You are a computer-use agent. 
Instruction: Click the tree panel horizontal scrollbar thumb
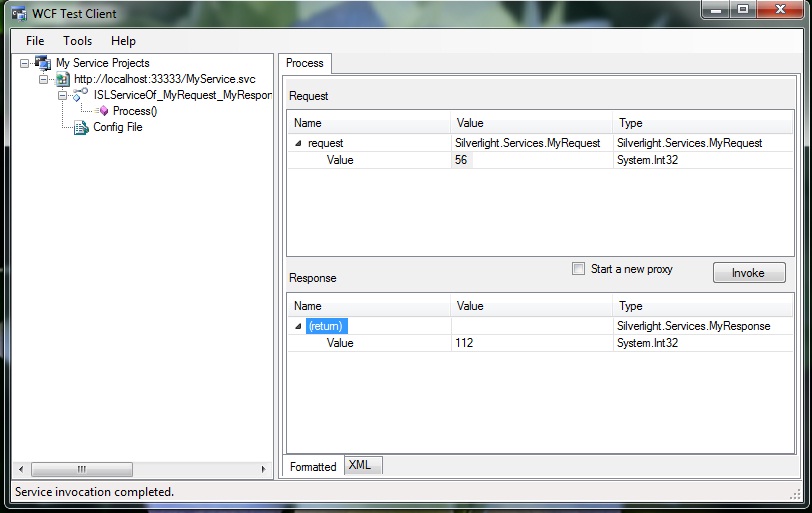tap(82, 470)
